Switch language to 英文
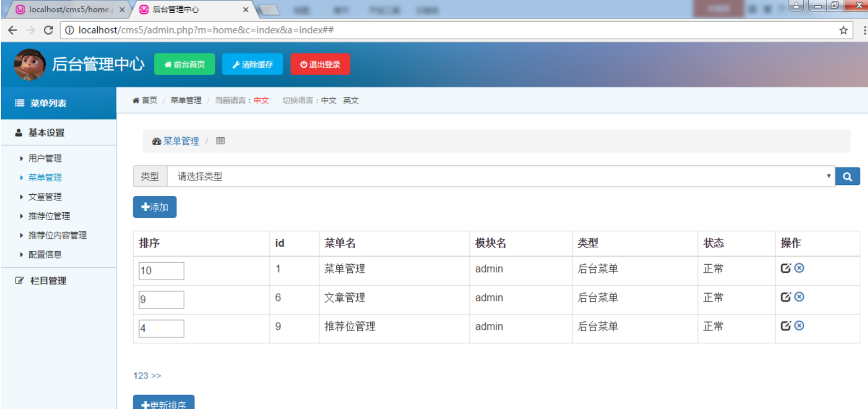868x409 pixels. pyautogui.click(x=351, y=100)
